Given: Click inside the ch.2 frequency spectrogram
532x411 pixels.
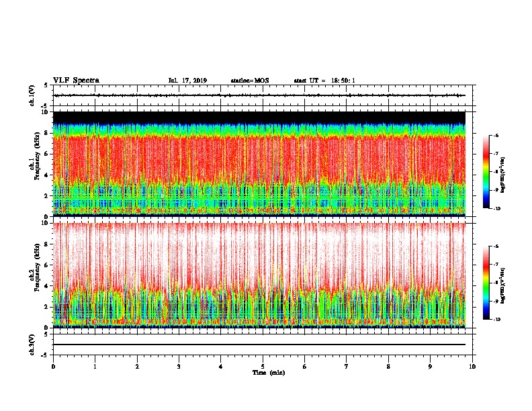Looking at the screenshot, I should click(259, 275).
